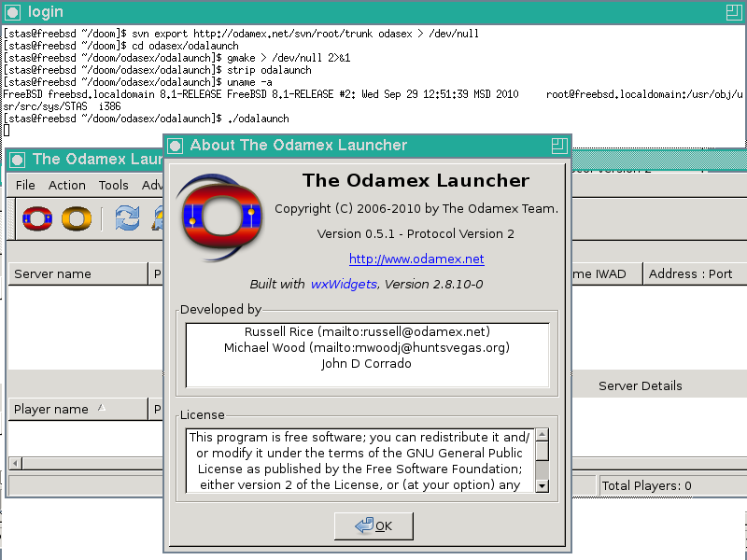Viewport: 747px width, 560px height.
Task: Click the About dialog title bar menu icon
Action: click(x=176, y=146)
